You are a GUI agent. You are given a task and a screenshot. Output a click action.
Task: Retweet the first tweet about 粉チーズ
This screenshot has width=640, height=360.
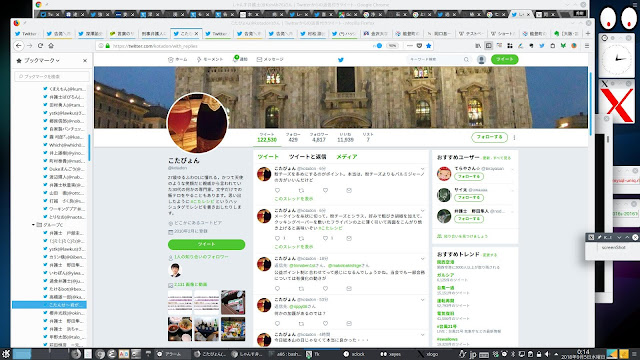pyautogui.click(x=301, y=191)
